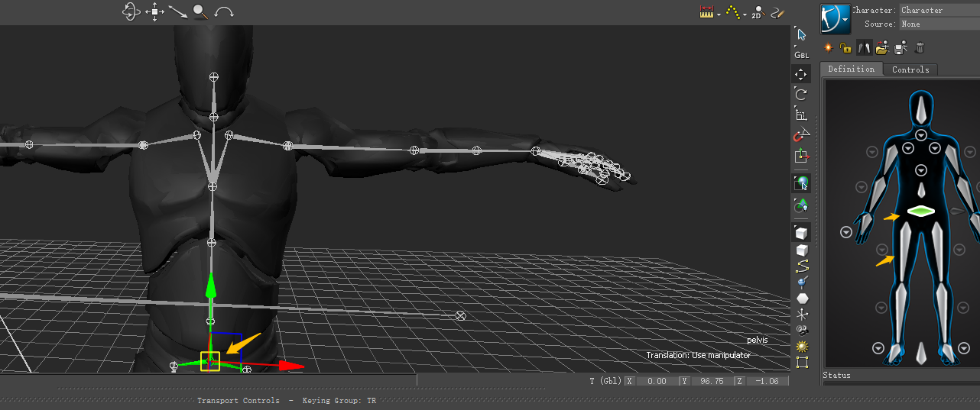This screenshot has height=410, width=980.
Task: Select the Zoom magnifier view tool
Action: pyautogui.click(x=200, y=11)
